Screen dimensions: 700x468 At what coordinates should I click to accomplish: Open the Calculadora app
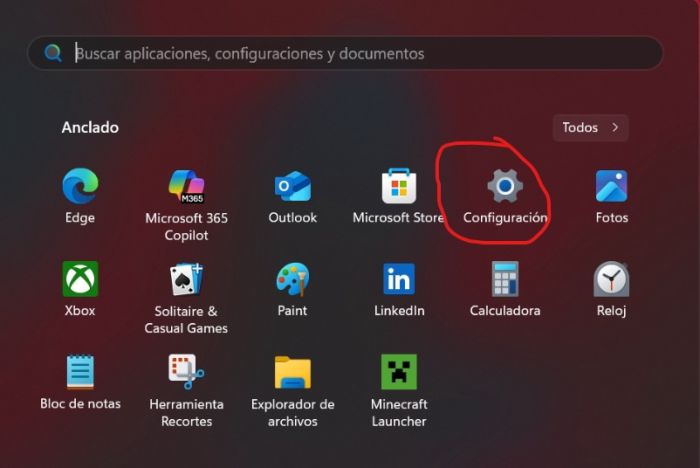(505, 280)
